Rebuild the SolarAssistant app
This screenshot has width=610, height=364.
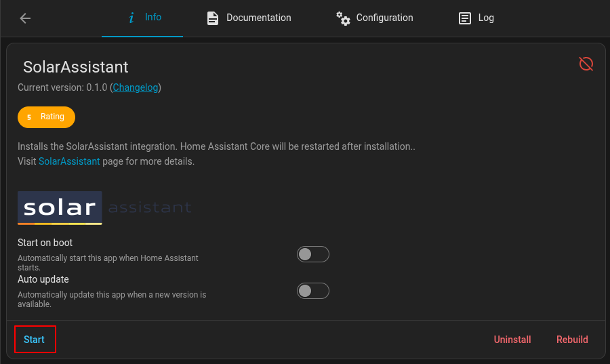tap(572, 340)
